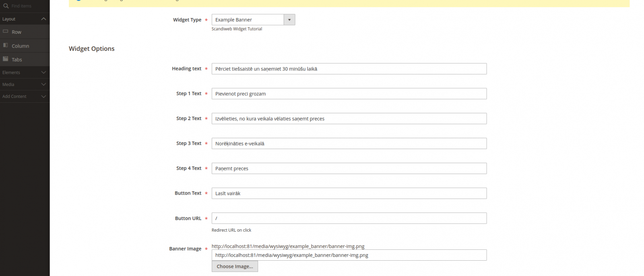Select the Tabs item in Layout panel

point(17,60)
